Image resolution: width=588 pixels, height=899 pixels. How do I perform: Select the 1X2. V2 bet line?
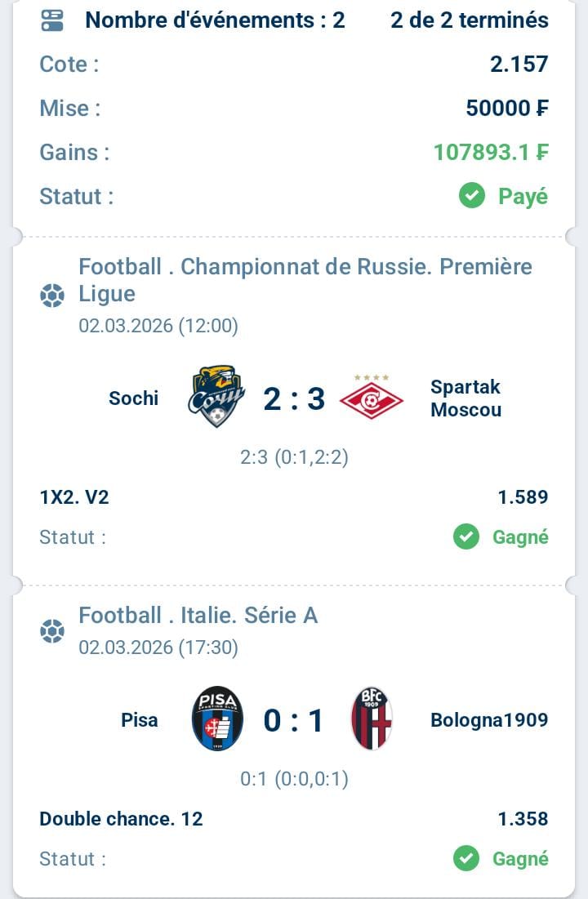click(74, 497)
